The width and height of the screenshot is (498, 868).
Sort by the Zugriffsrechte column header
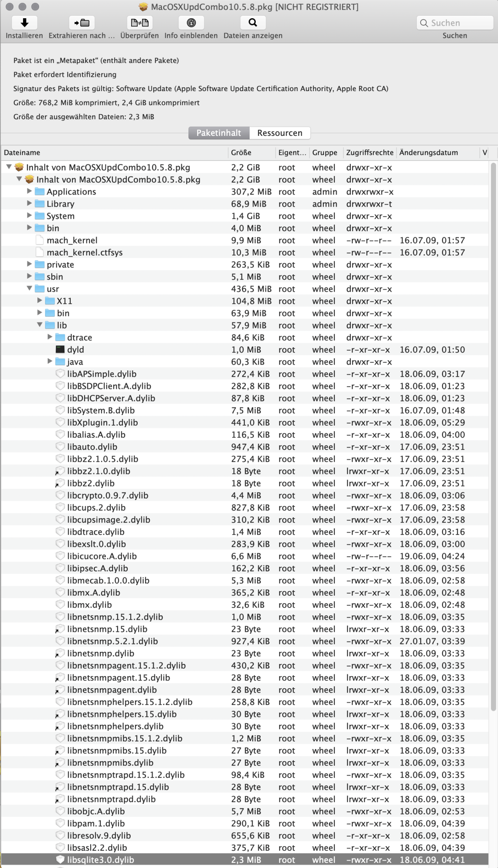click(369, 153)
